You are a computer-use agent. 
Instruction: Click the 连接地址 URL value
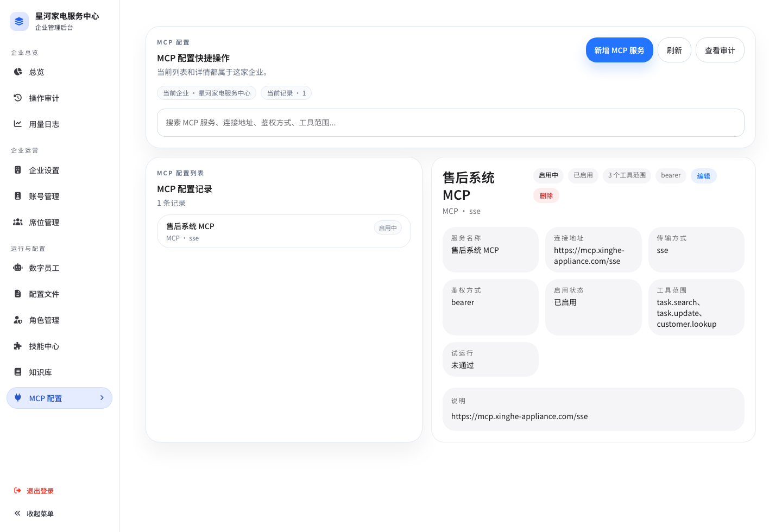[x=589, y=256]
